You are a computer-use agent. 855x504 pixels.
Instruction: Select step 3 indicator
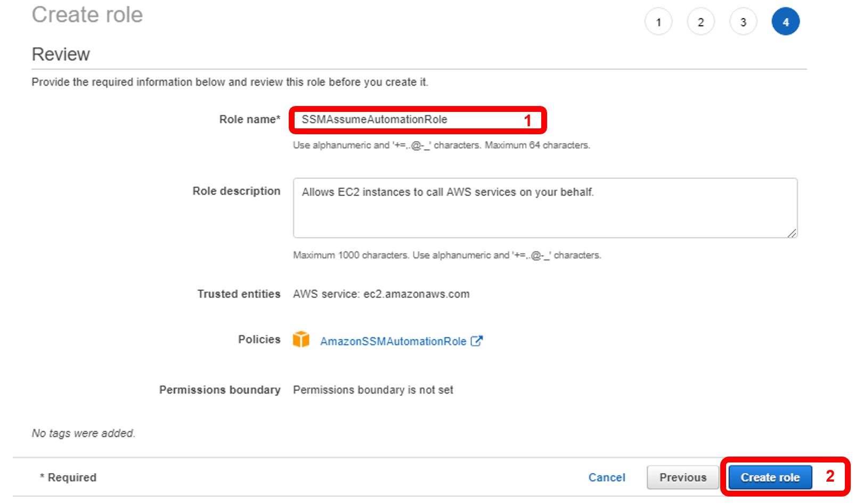[743, 22]
